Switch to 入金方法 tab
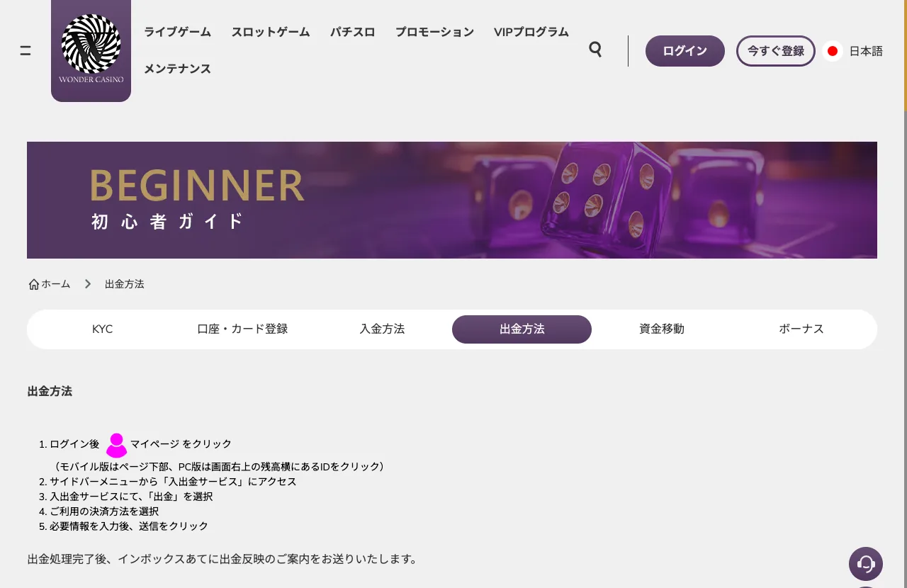907x588 pixels. tap(382, 329)
